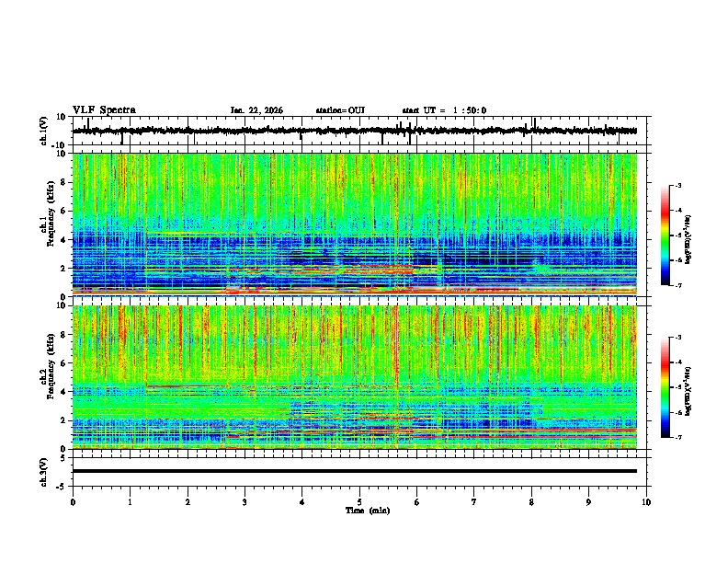Image resolution: width=728 pixels, height=563 pixels.
Task: Click the "-7" label on ch.1 color scale
Action: point(677,285)
